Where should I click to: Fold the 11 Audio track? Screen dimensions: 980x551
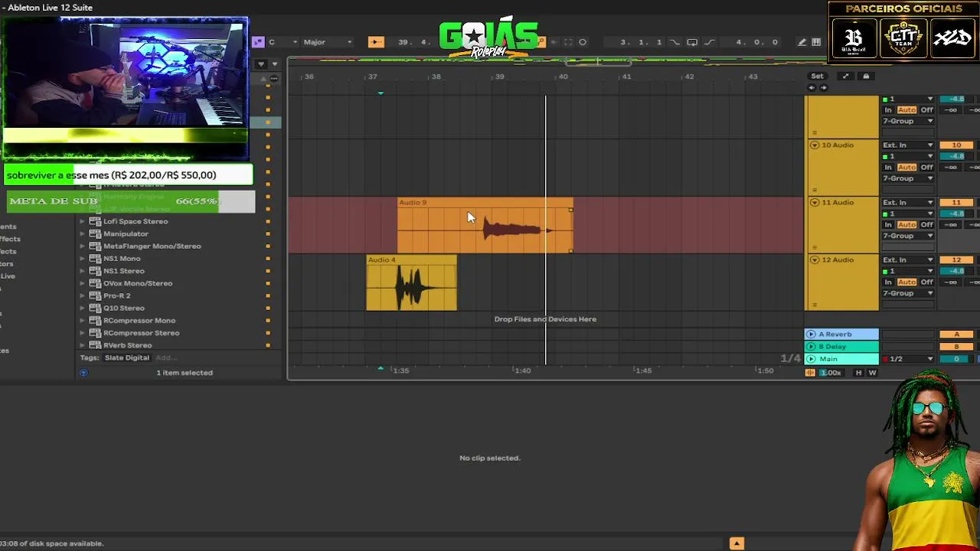[814, 203]
